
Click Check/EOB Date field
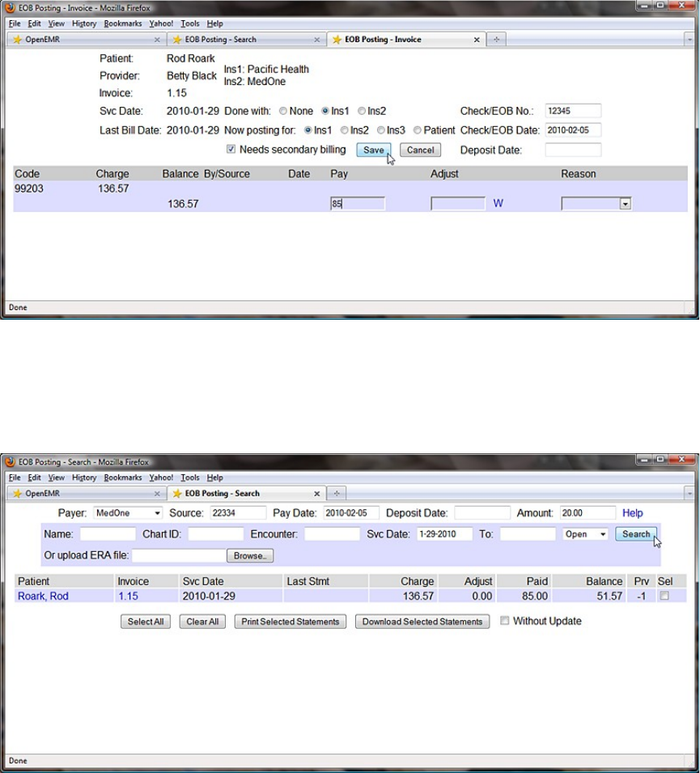[573, 130]
